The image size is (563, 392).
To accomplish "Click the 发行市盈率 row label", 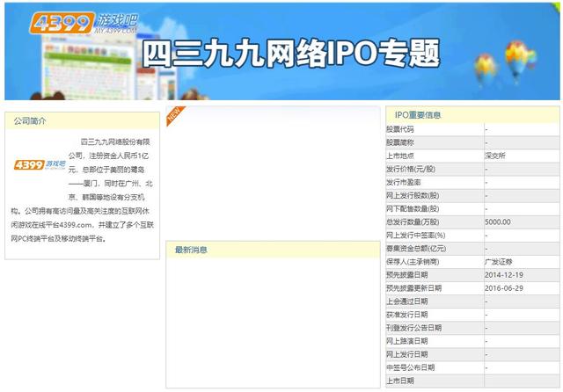I will point(404,182).
